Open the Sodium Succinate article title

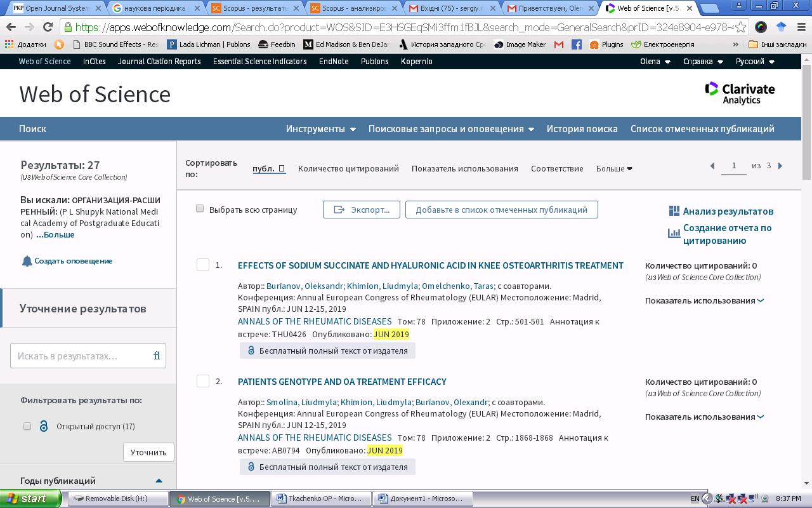coord(431,265)
